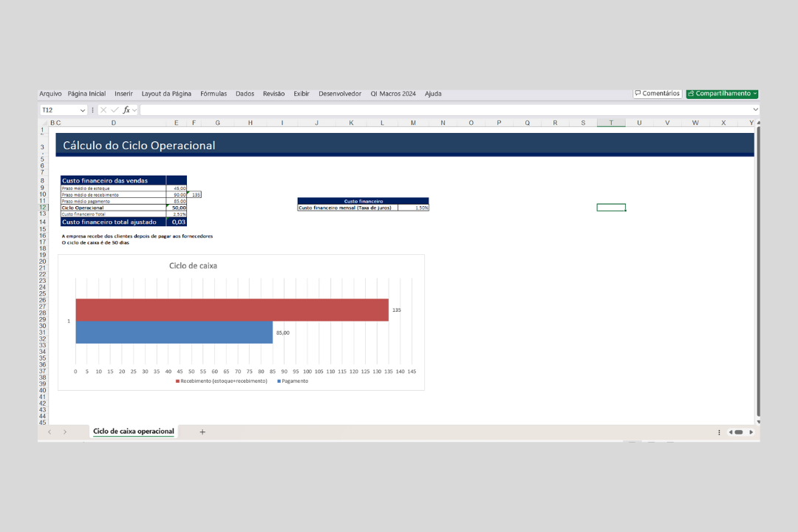Click the next sheet navigation arrow

(x=65, y=432)
